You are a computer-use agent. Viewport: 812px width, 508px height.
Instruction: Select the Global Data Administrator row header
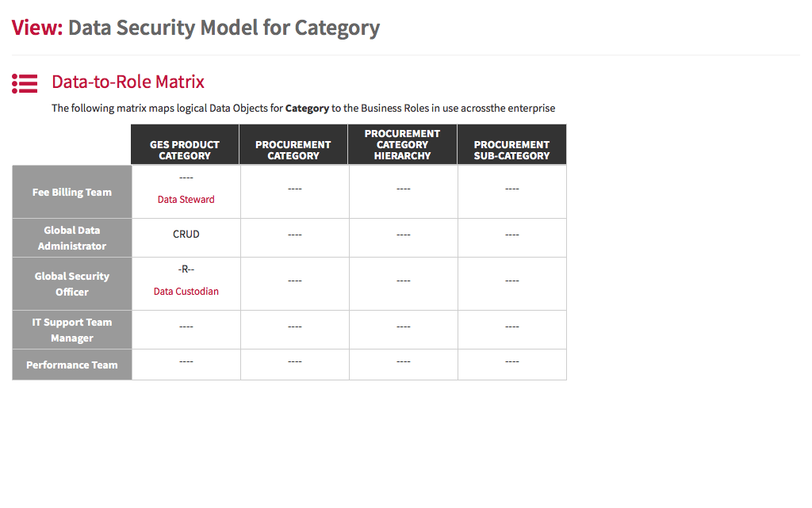click(72, 238)
